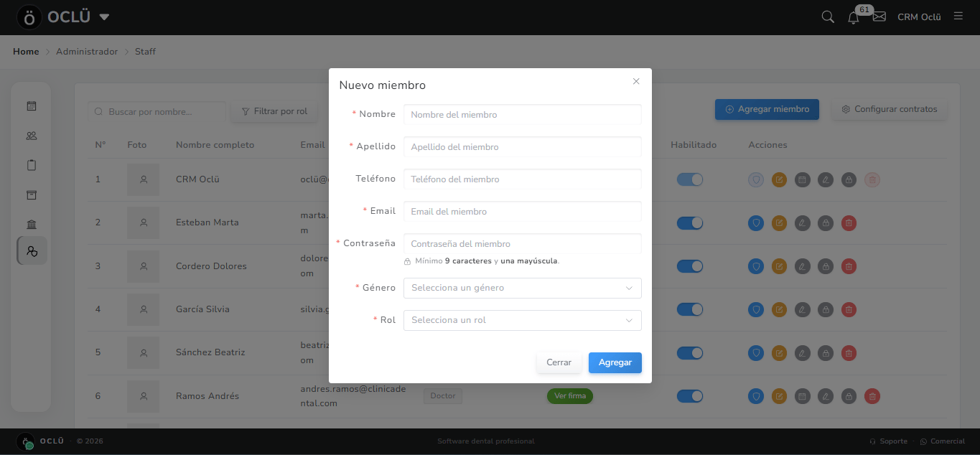Toggle the Habilitado switch for Ramos Andrés
The image size is (980, 455).
click(x=690, y=396)
